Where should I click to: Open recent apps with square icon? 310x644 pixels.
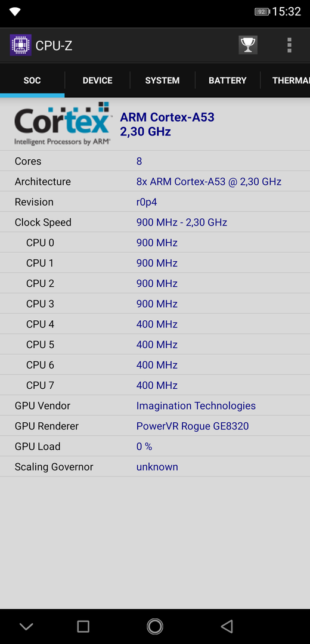pyautogui.click(x=83, y=626)
